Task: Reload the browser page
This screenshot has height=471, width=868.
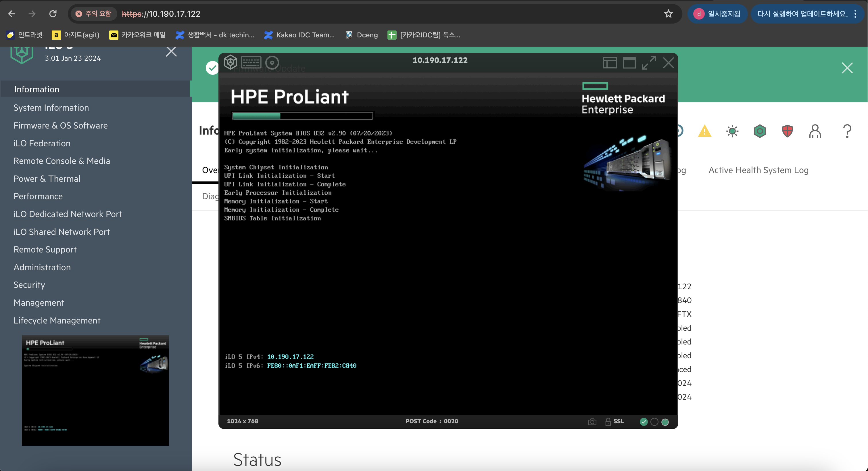Action: click(53, 14)
